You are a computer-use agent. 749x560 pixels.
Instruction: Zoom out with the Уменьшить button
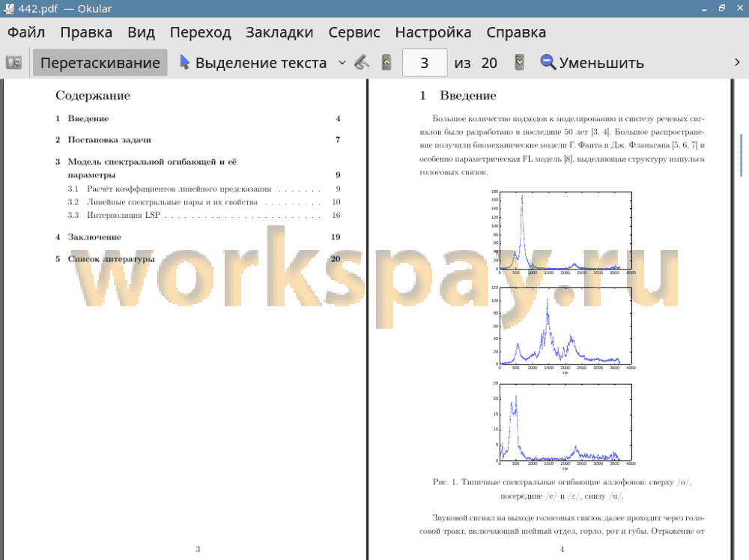coord(592,63)
